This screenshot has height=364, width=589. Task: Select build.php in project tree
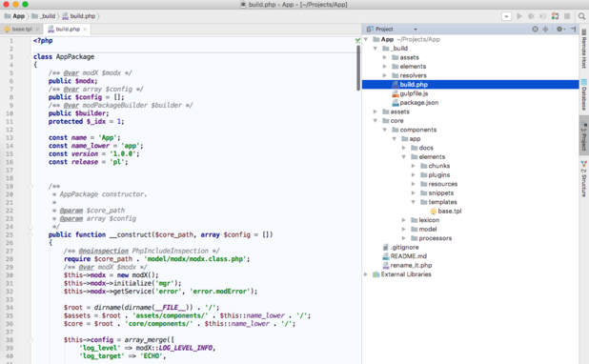coord(470,85)
